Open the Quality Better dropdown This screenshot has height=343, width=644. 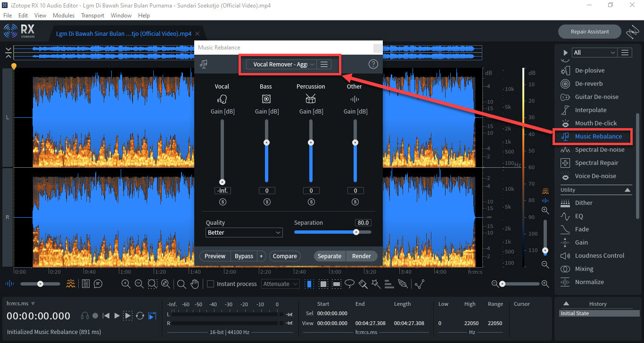244,232
